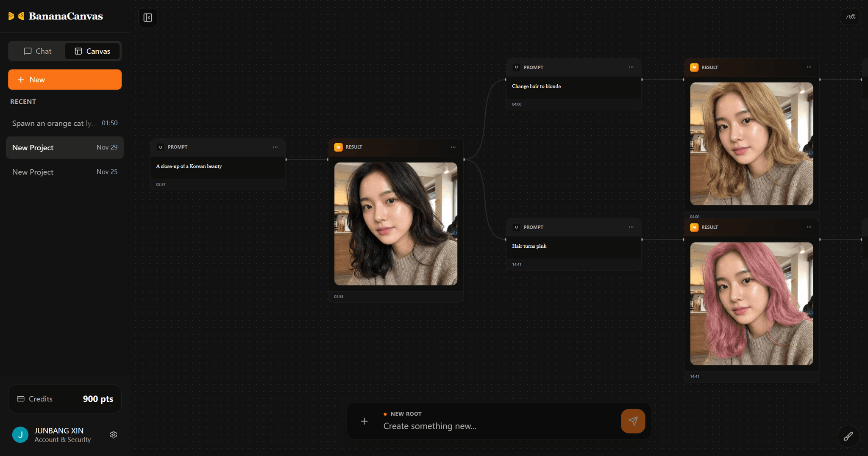Switch to the Chat view

[37, 51]
